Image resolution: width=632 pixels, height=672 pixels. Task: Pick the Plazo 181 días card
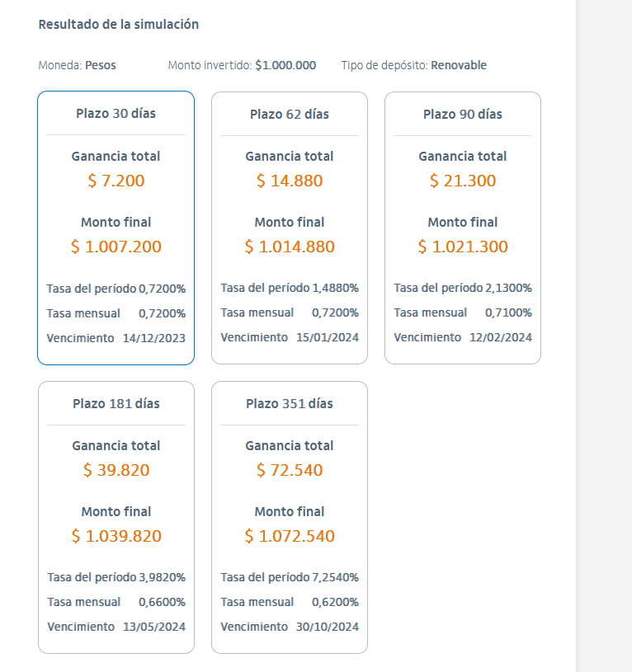[x=116, y=404]
